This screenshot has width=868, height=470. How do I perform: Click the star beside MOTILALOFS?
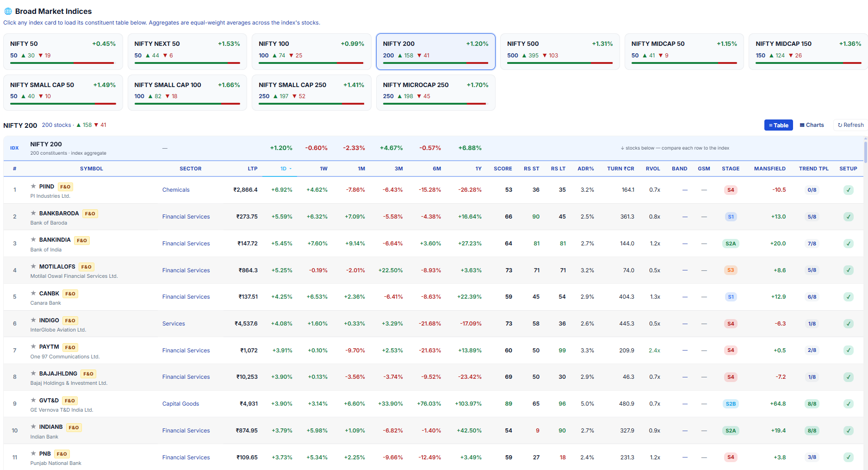(33, 266)
